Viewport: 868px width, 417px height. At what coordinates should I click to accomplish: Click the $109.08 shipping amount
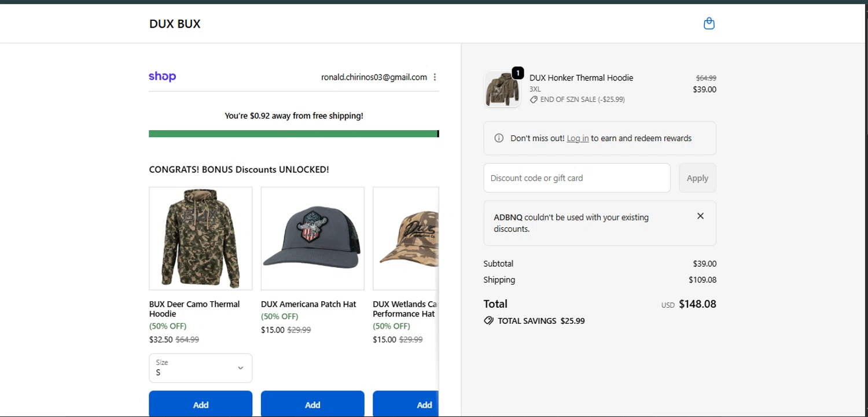pos(703,279)
